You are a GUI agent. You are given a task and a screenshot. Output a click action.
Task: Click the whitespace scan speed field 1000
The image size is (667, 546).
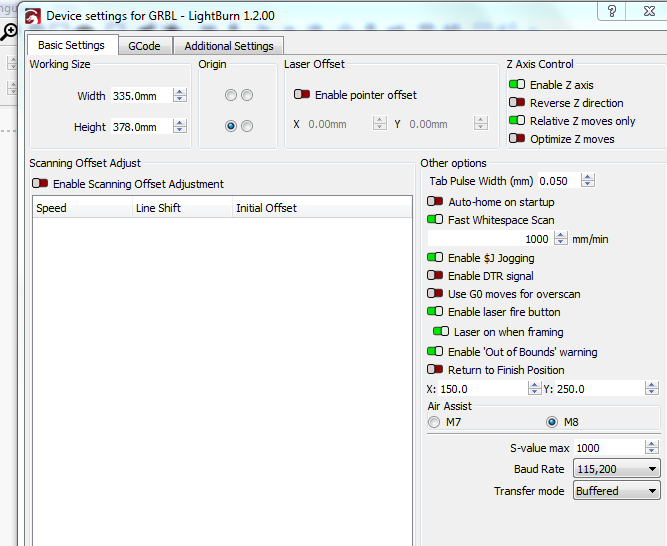coord(490,239)
